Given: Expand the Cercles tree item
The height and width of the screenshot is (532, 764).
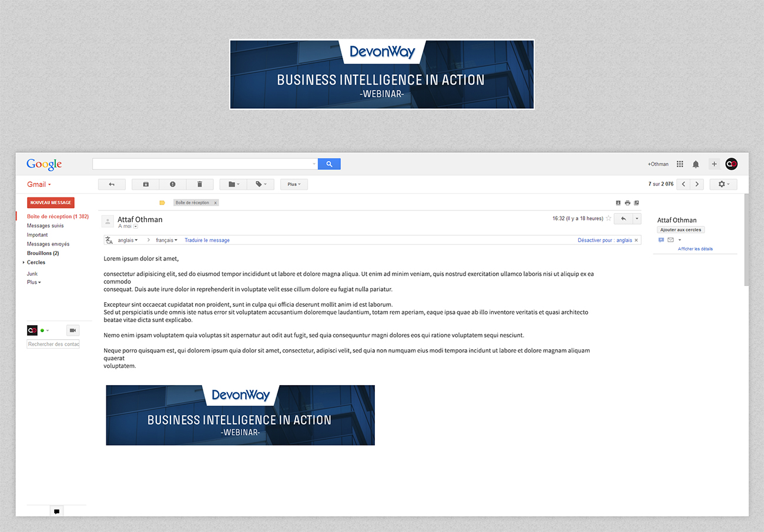Looking at the screenshot, I should (24, 263).
